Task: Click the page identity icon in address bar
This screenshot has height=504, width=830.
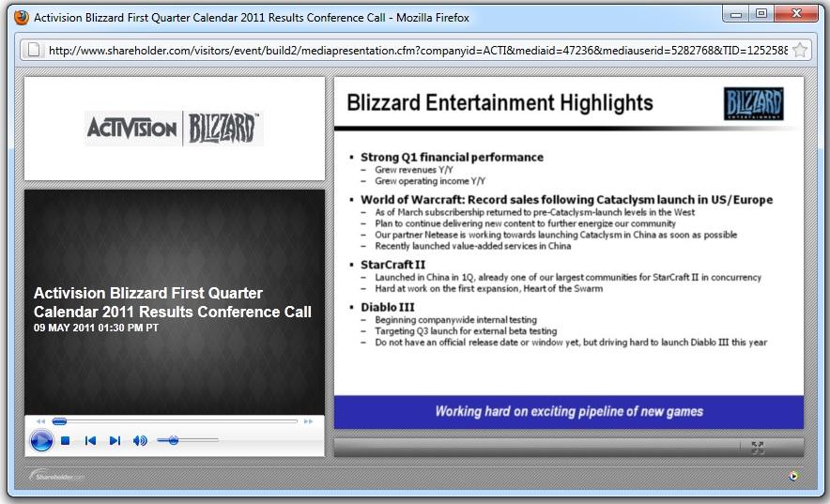Action: coord(34,51)
